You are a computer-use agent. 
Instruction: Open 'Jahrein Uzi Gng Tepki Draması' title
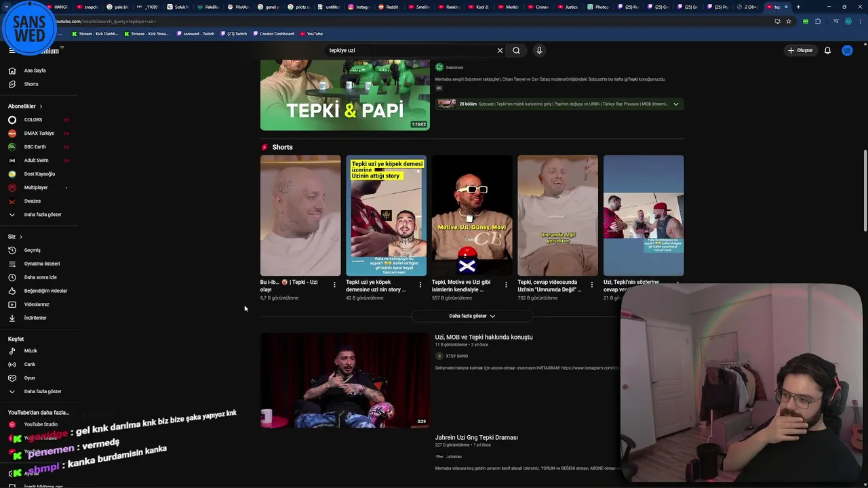pos(476,438)
